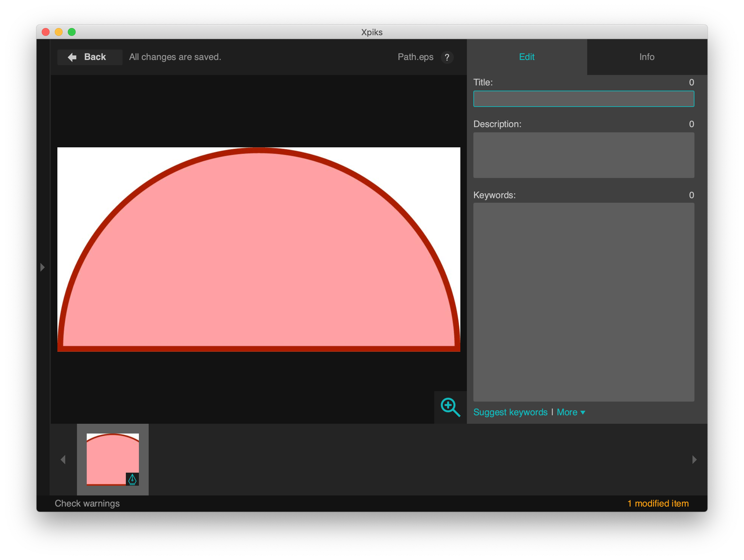This screenshot has height=560, width=744.
Task: Select the Path.eps thumbnail in filmstrip
Action: 113,460
